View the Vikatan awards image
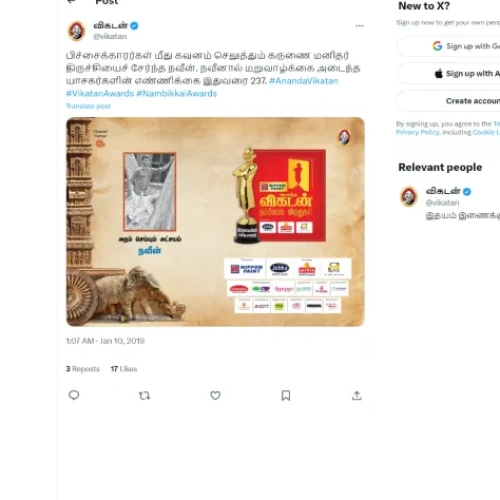The image size is (500, 500). (215, 222)
